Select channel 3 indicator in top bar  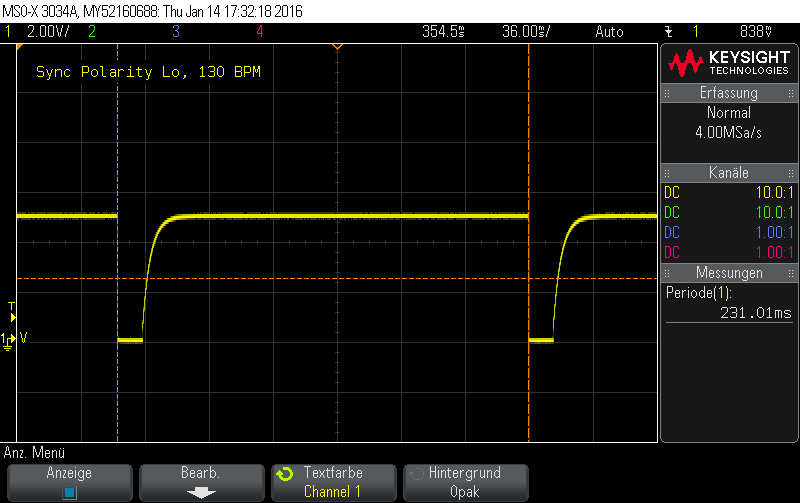176,32
